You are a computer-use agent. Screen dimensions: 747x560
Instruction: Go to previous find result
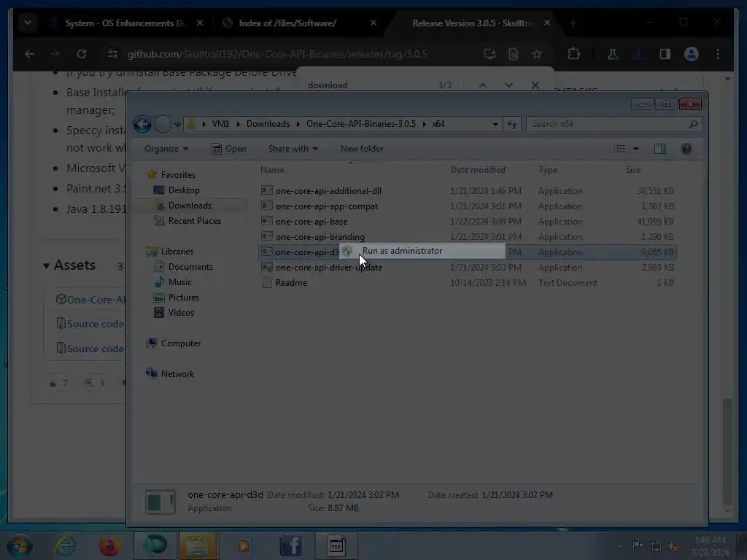[483, 85]
